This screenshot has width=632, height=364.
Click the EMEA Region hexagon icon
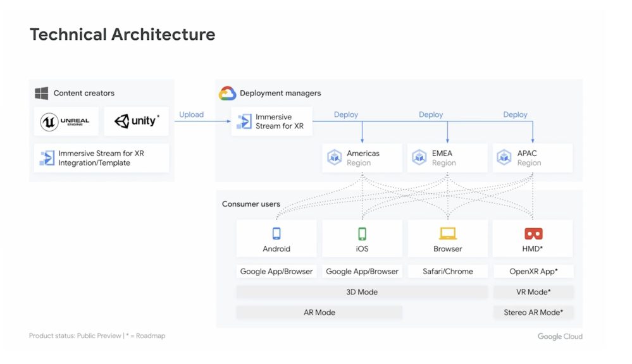click(x=419, y=157)
